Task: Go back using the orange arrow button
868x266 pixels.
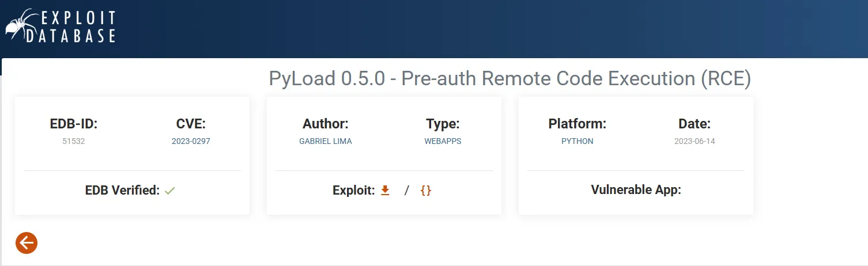Action: 27,243
